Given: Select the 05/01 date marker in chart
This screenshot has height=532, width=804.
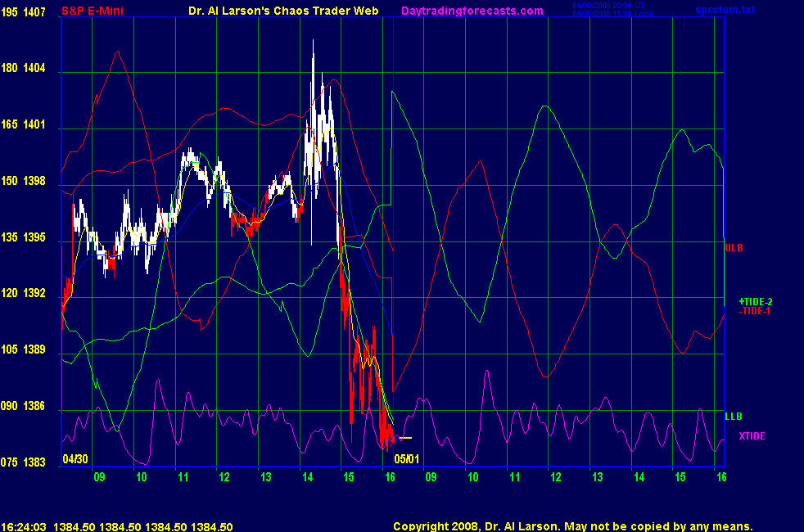Looking at the screenshot, I should 407,459.
